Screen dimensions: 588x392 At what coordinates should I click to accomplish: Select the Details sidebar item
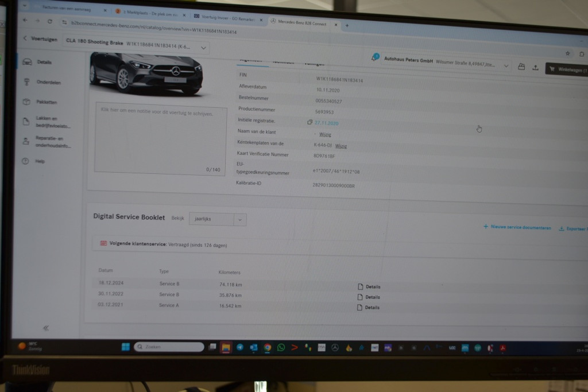pyautogui.click(x=44, y=62)
